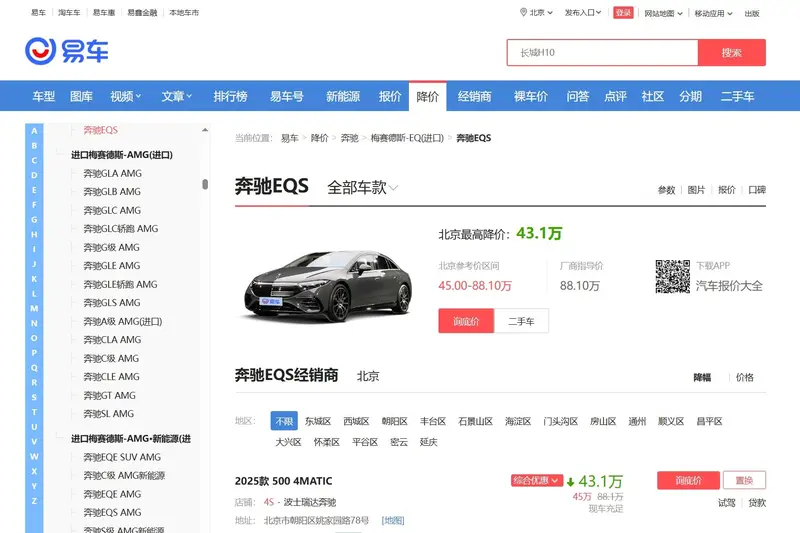The width and height of the screenshot is (800, 533).
Task: Click the 参数 link
Action: click(666, 190)
